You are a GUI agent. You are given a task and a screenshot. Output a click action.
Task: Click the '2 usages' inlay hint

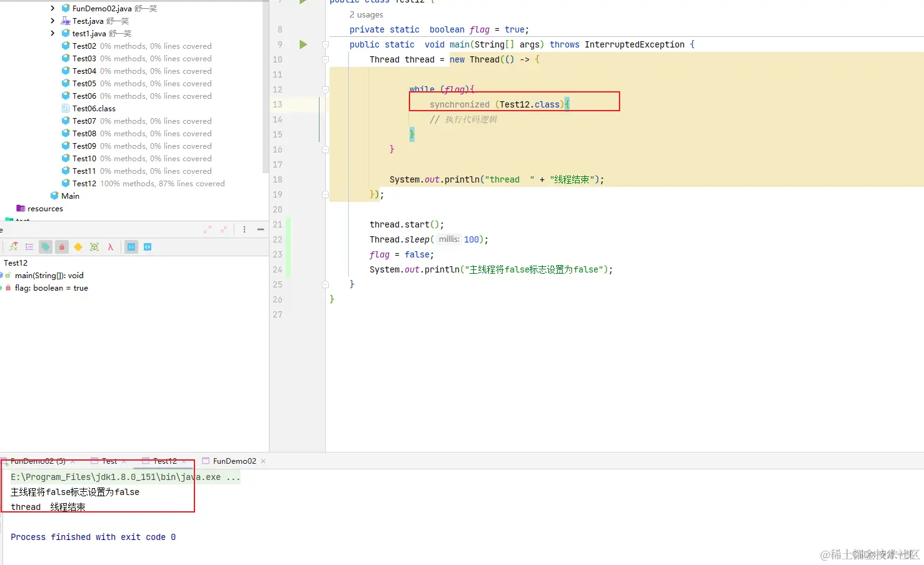point(366,14)
